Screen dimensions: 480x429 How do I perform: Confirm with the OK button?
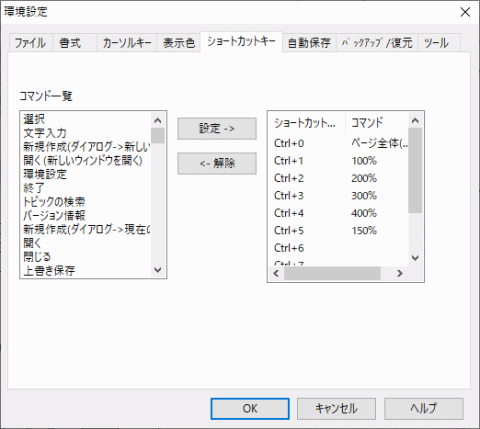(x=250, y=408)
